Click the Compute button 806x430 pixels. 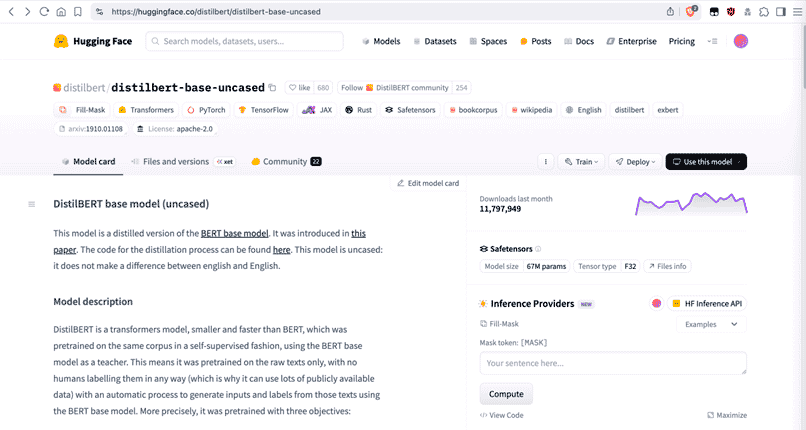click(506, 394)
